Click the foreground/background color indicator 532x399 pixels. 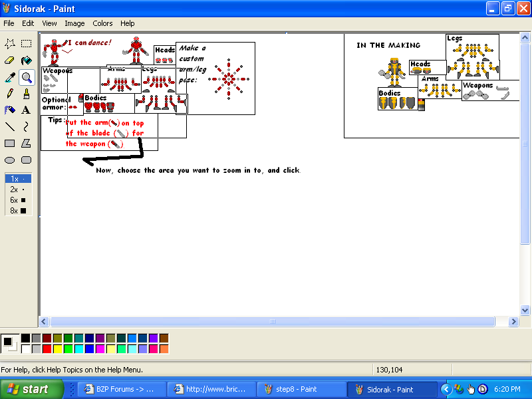pyautogui.click(x=10, y=343)
